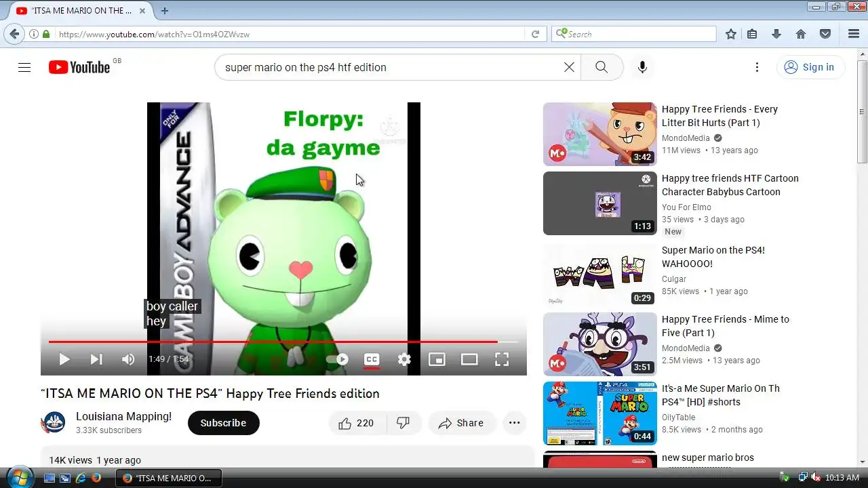Enable theater mode
Screen dimensions: 868x488
point(469,359)
